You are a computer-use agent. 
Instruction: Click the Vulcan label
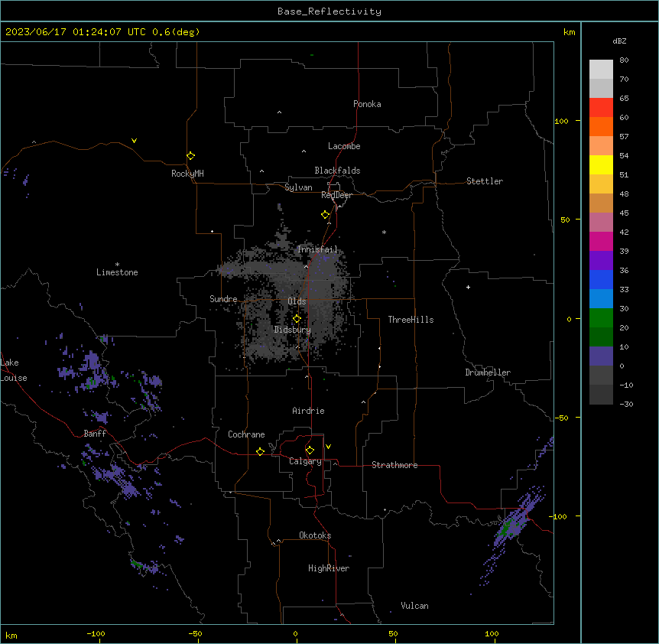[x=415, y=606]
